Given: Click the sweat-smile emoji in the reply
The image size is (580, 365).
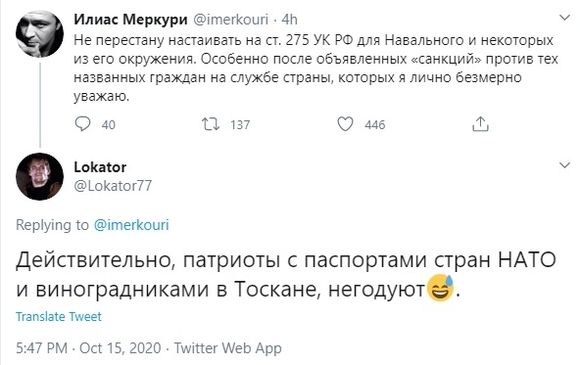Looking at the screenshot, I should point(441,288).
